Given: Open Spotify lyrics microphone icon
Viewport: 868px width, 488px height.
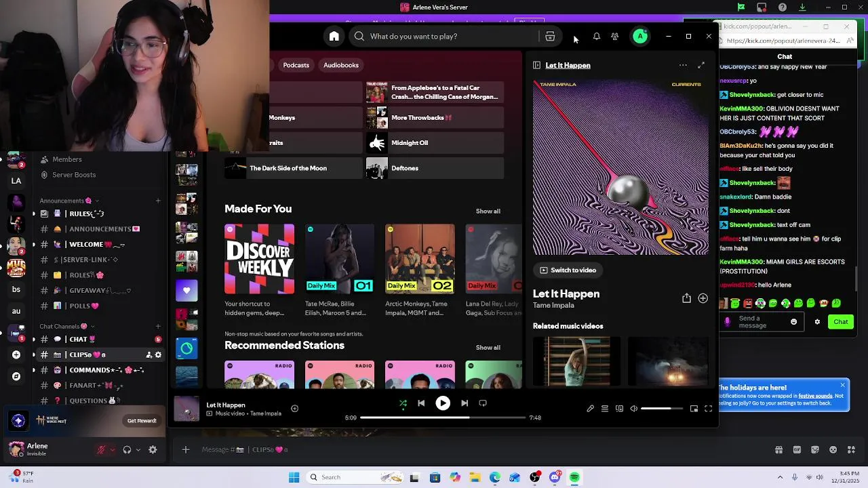Looking at the screenshot, I should point(590,409).
